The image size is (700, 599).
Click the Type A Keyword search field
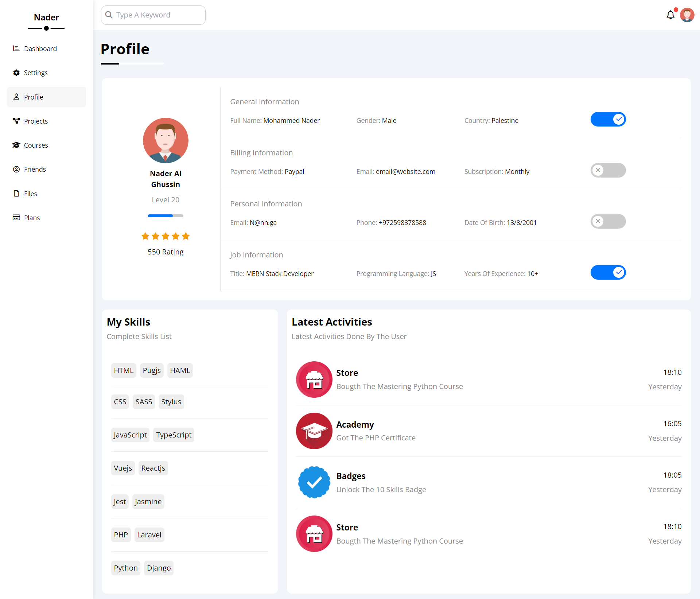(153, 15)
